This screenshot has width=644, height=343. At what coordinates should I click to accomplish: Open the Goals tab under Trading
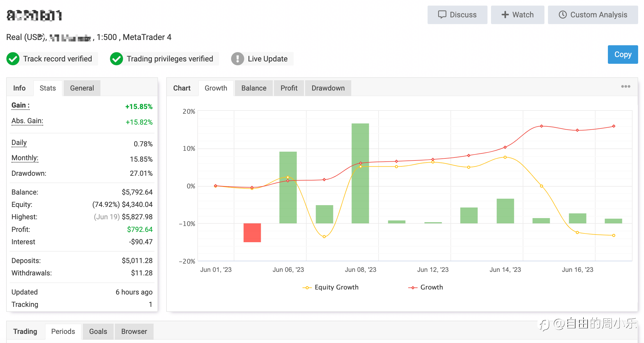98,332
